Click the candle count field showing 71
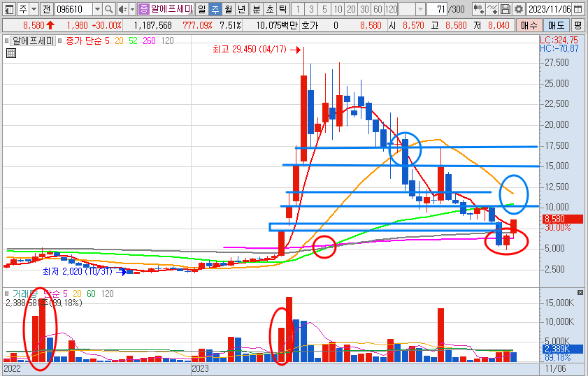Screen dimensions: 588x376 437,9
